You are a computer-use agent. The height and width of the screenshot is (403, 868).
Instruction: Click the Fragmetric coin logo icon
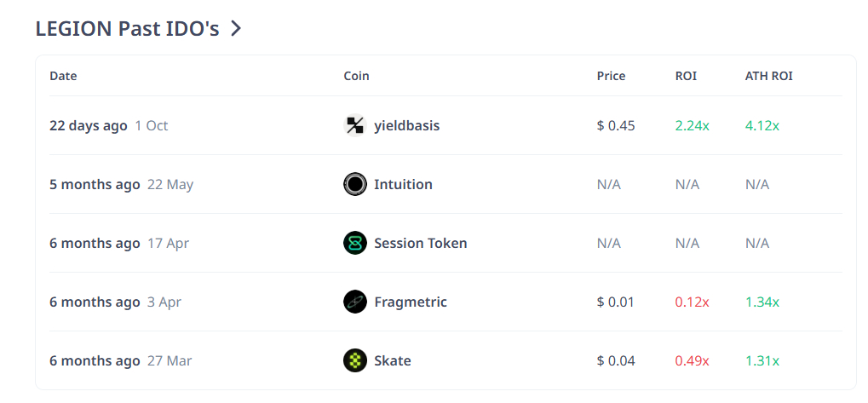[x=355, y=302]
